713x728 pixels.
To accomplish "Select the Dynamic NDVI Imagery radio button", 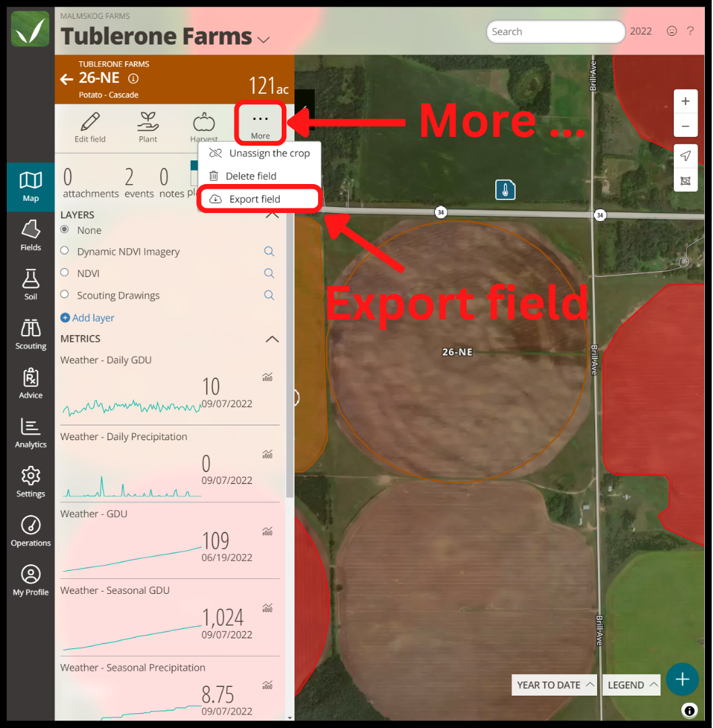I will click(65, 251).
